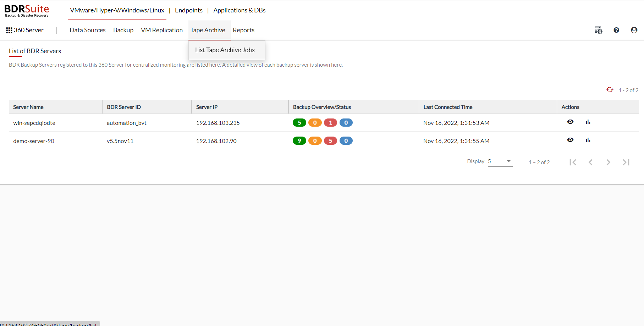Switch to Applications & DBs tab
Image resolution: width=644 pixels, height=326 pixels.
[240, 10]
